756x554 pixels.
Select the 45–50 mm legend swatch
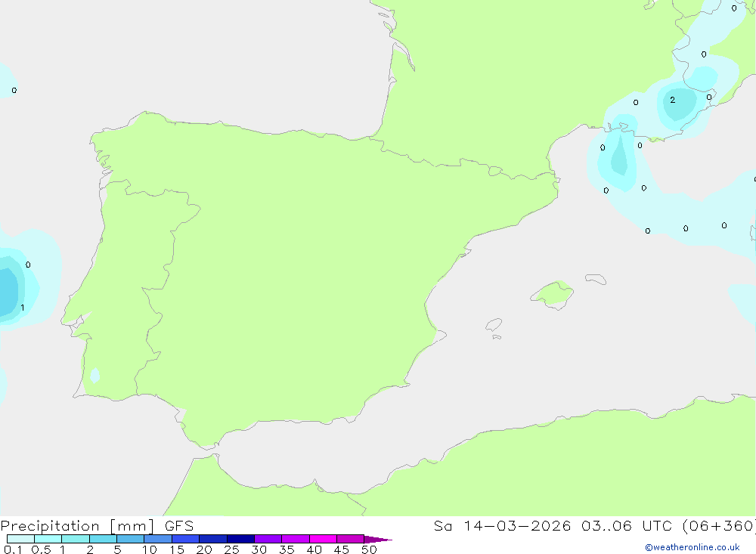[x=351, y=539]
